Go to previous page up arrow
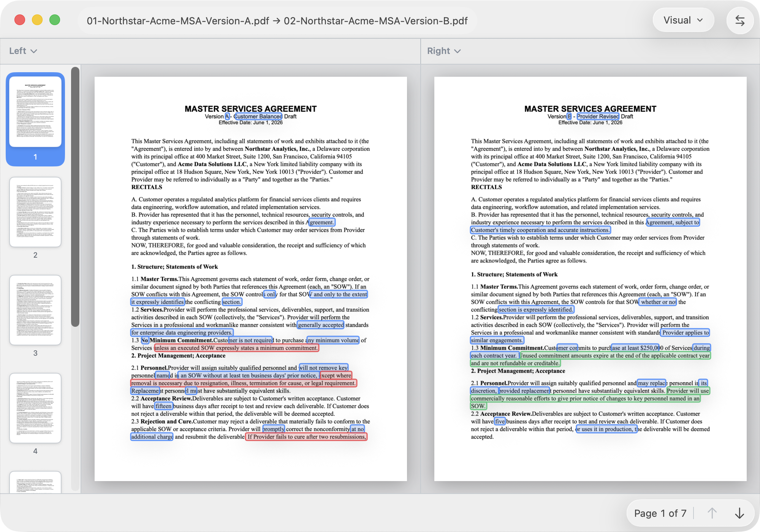760x532 pixels. pyautogui.click(x=712, y=513)
